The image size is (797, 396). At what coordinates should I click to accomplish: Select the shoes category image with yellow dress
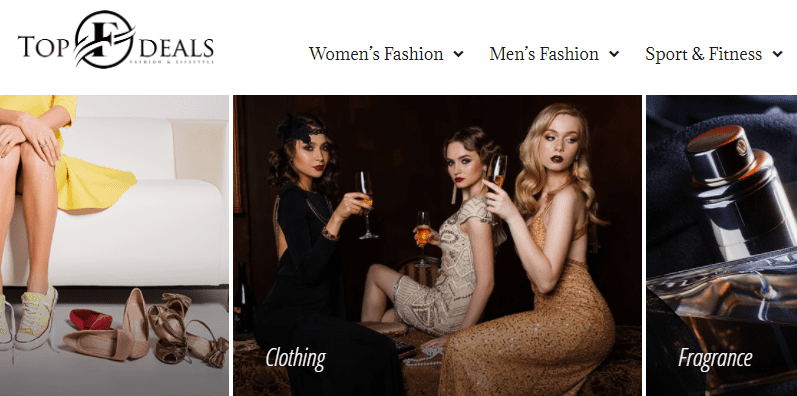point(114,246)
